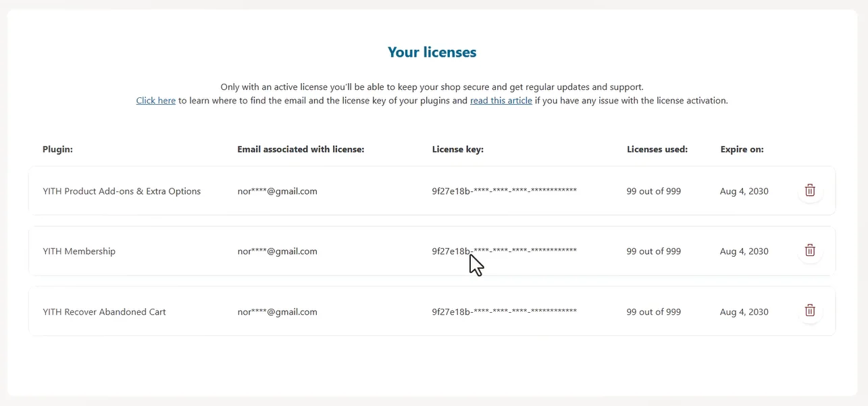The height and width of the screenshot is (406, 868).
Task: Click the email in the YITH Membership row
Action: click(x=278, y=251)
